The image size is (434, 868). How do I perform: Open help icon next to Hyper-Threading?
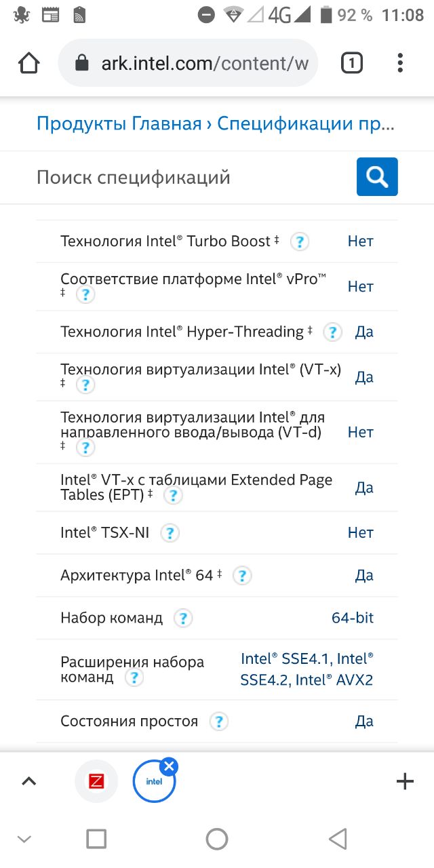[332, 332]
